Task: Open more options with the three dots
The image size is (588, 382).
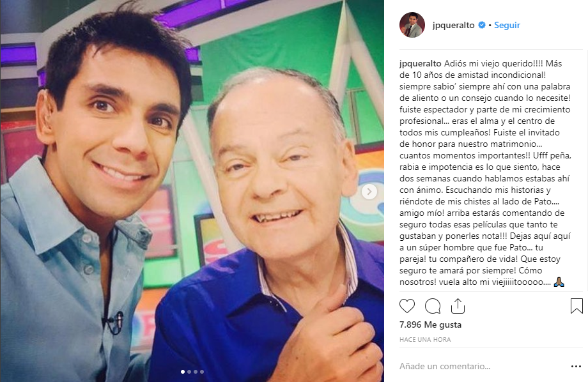Action: [x=576, y=366]
